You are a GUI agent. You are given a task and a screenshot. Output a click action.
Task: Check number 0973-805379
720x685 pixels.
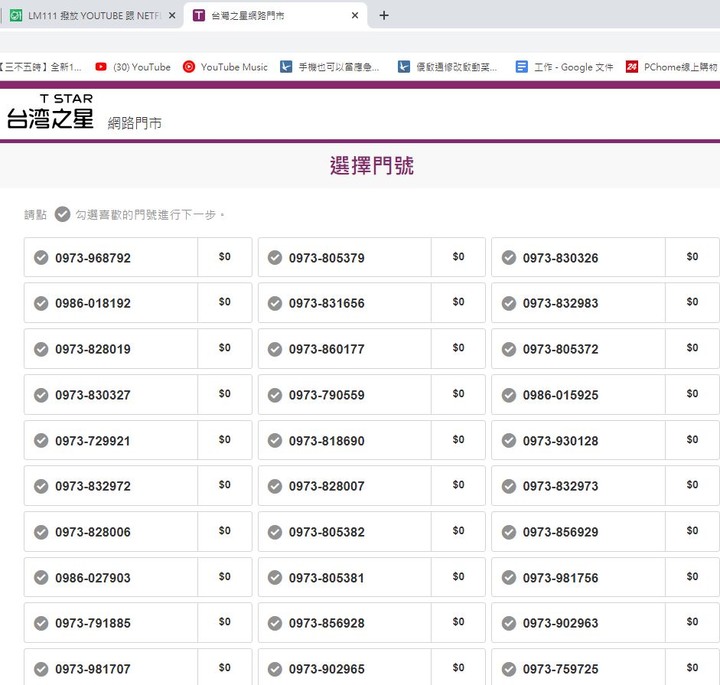coord(275,258)
